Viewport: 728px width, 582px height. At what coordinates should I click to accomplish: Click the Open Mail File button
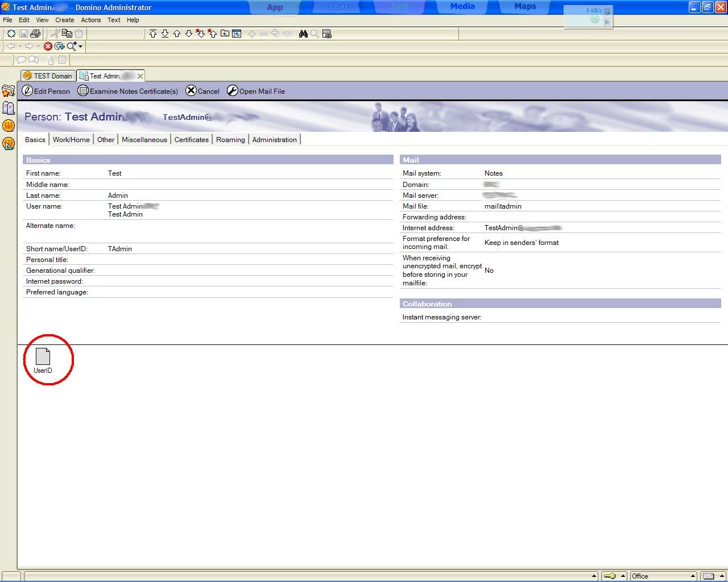[256, 91]
